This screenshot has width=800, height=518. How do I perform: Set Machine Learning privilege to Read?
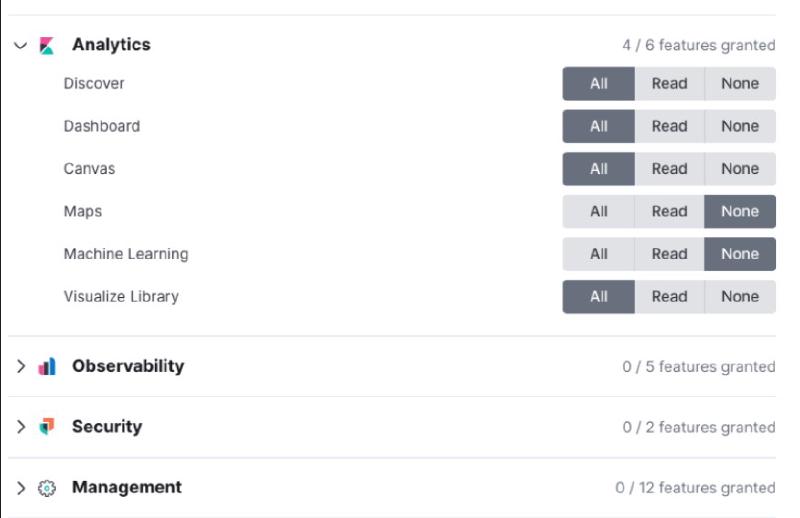click(669, 254)
